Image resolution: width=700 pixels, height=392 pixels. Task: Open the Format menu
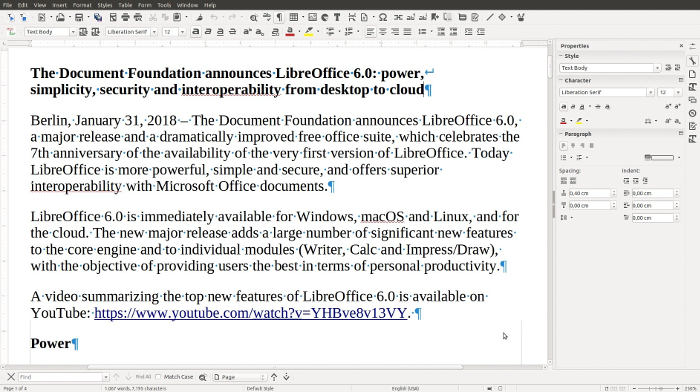82,5
